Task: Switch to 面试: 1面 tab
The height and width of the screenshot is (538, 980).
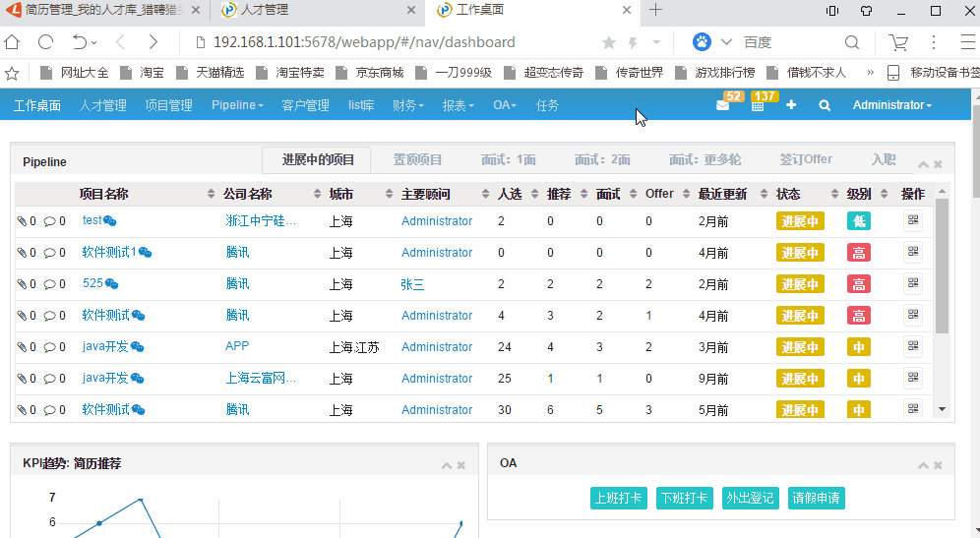Action: (509, 160)
